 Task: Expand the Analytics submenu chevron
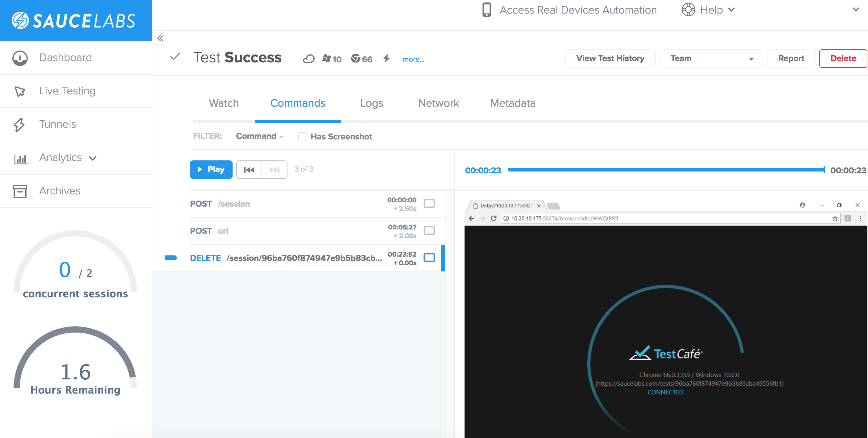(x=93, y=158)
